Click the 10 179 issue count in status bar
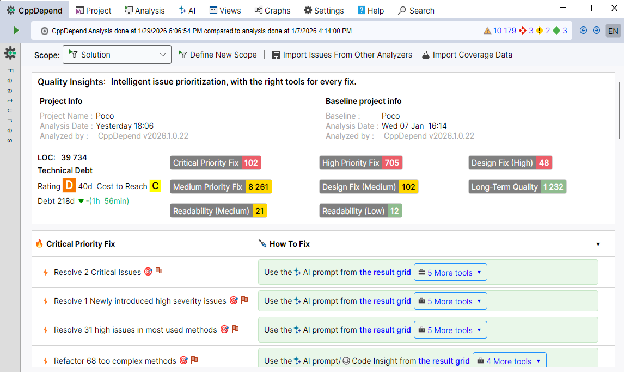Image resolution: width=624 pixels, height=372 pixels. click(x=505, y=31)
